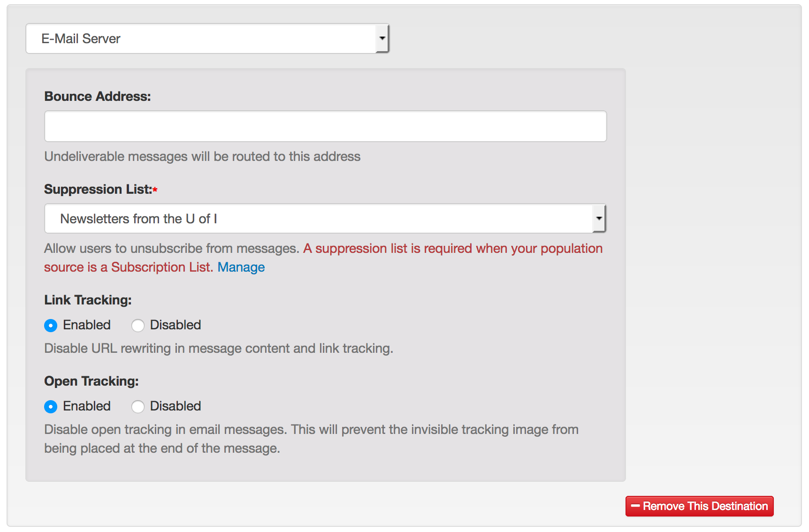Click the Suppression List dropdown arrow
This screenshot has width=809, height=532.
[599, 219]
